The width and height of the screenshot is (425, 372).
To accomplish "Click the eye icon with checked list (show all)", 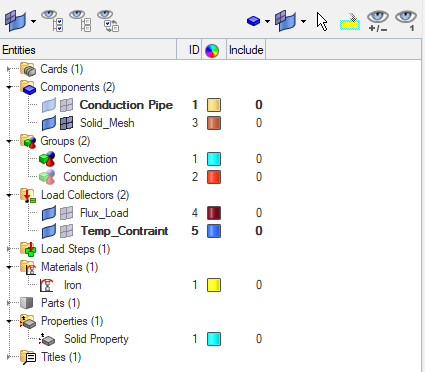I will pyautogui.click(x=53, y=21).
